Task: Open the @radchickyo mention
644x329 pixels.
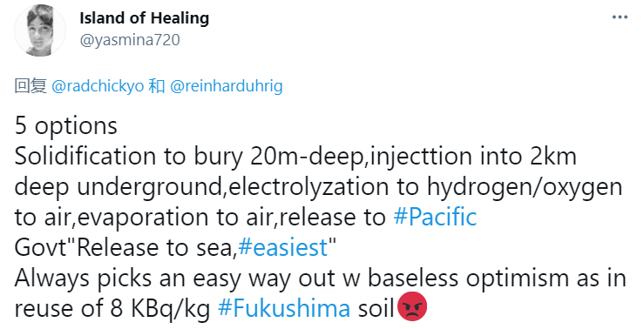Action: [x=98, y=86]
